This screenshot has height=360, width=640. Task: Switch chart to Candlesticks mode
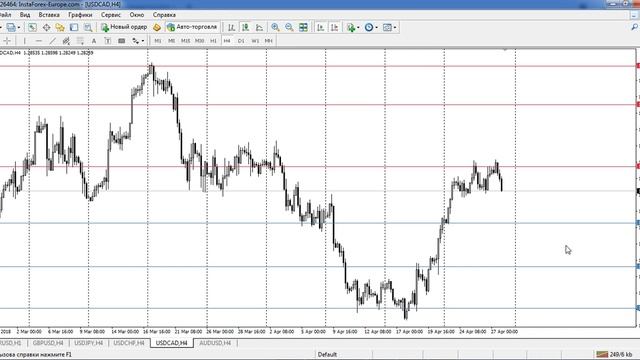point(245,27)
